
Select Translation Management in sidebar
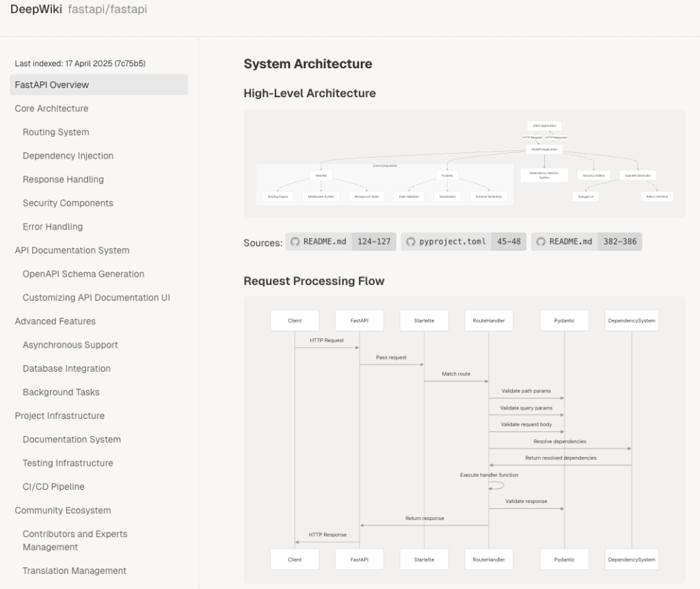tap(75, 571)
